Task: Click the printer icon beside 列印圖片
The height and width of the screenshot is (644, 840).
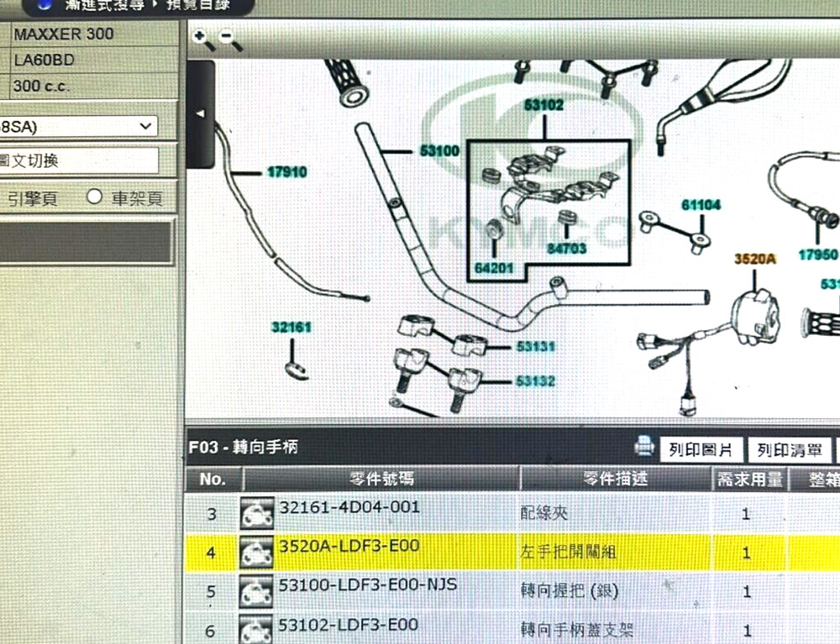Action: pyautogui.click(x=644, y=445)
